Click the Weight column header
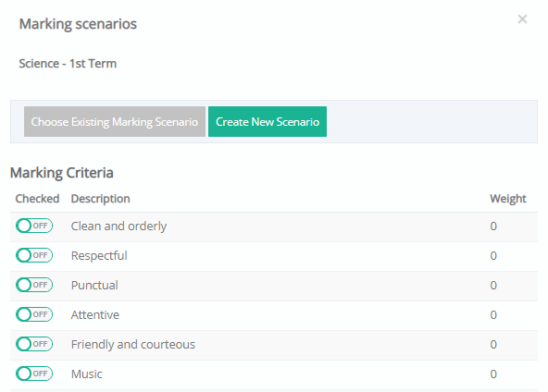The image size is (548, 392). (508, 199)
